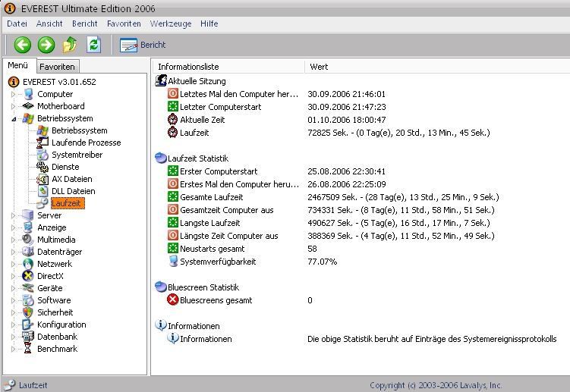Screen dimensions: 570x392
Task: Collapse the Betriebssystem tree node
Action: pyautogui.click(x=14, y=119)
